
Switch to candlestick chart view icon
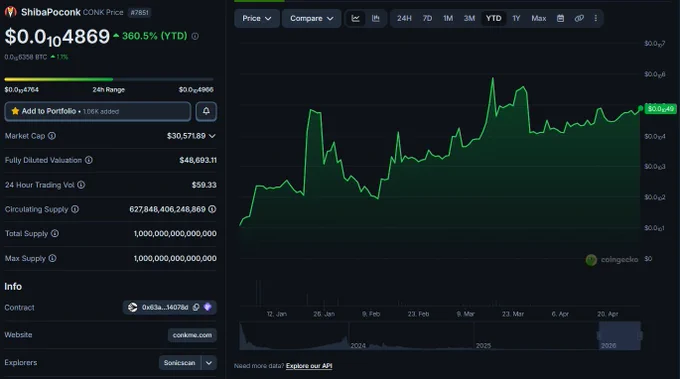pyautogui.click(x=376, y=18)
